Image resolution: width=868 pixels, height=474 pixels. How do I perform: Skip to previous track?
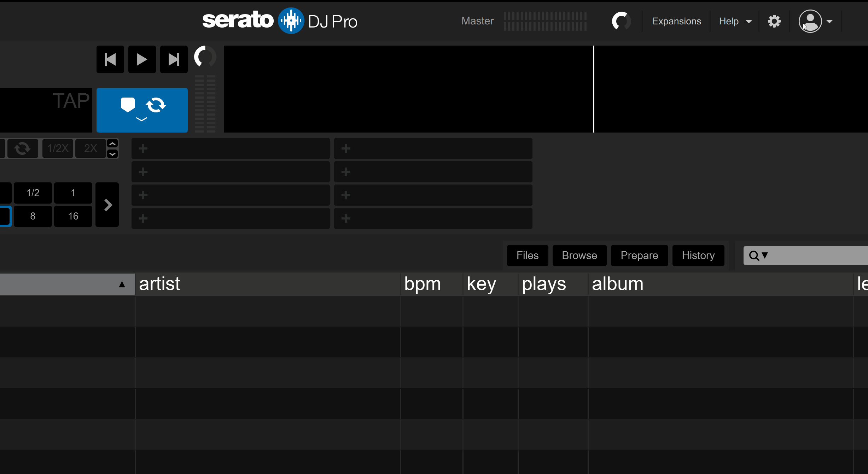tap(110, 59)
